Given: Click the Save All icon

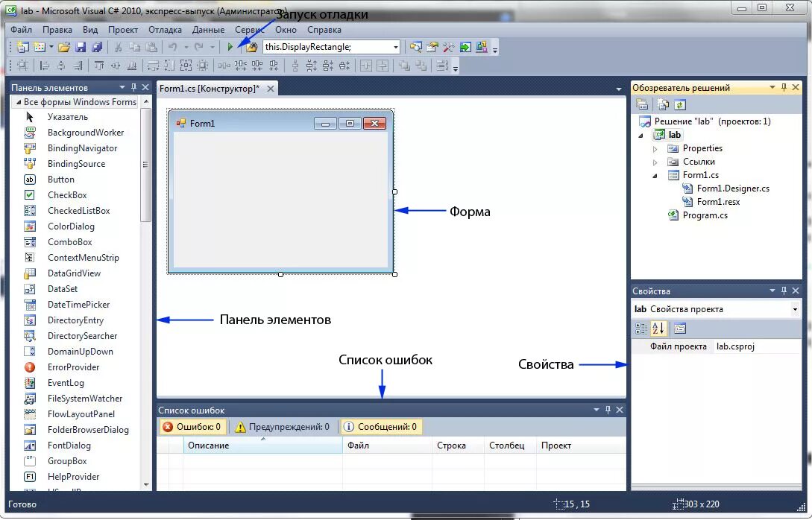Looking at the screenshot, I should (x=97, y=47).
